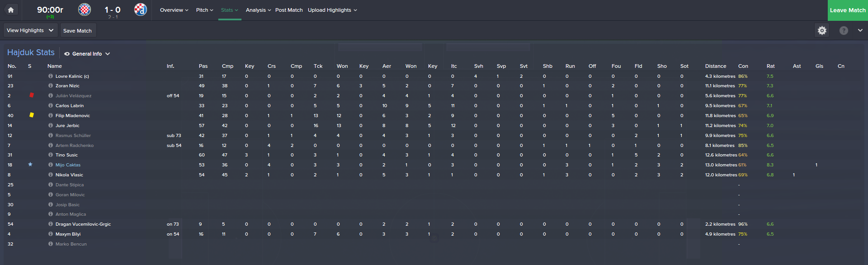Click info icon beside Lovre Kalinic

point(51,76)
